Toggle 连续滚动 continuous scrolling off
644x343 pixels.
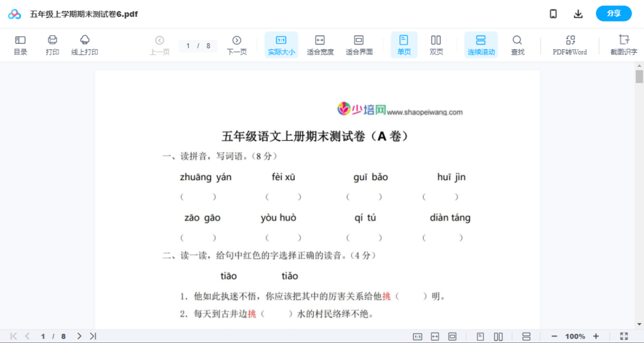tap(481, 45)
